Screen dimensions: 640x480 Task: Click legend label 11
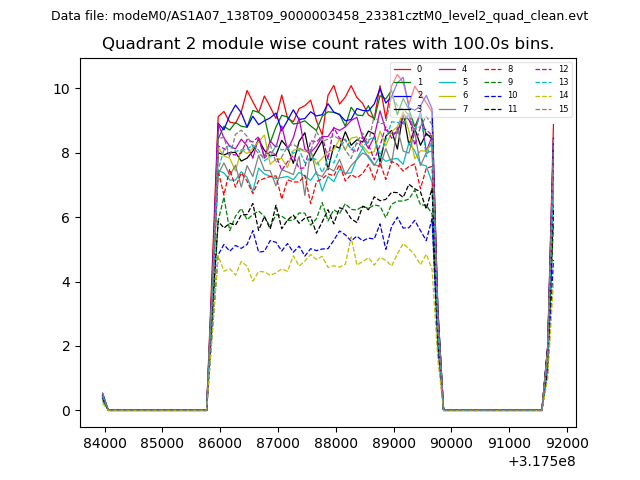(x=512, y=108)
